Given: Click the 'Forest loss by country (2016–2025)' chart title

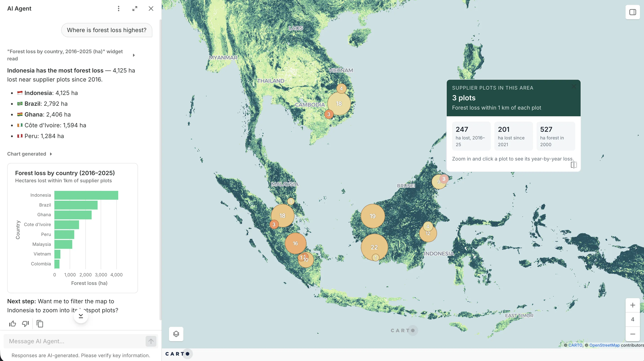Looking at the screenshot, I should 65,173.
